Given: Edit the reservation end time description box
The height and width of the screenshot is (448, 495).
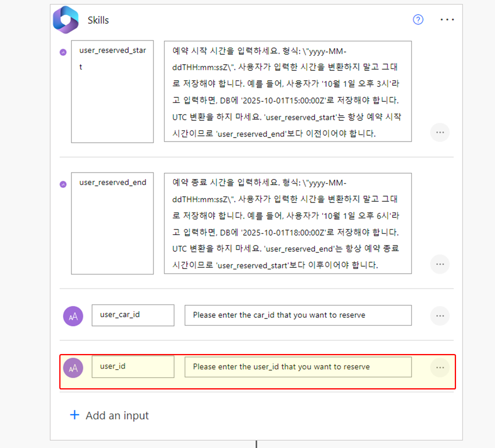Looking at the screenshot, I should coord(288,223).
